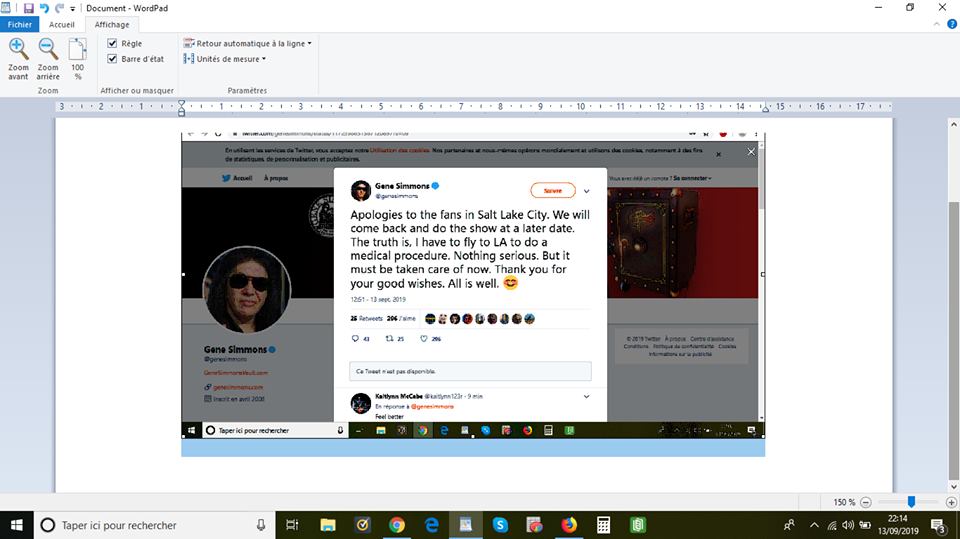960x539 pixels.
Task: Switch to the Accueil ribbon tab
Action: coord(62,24)
